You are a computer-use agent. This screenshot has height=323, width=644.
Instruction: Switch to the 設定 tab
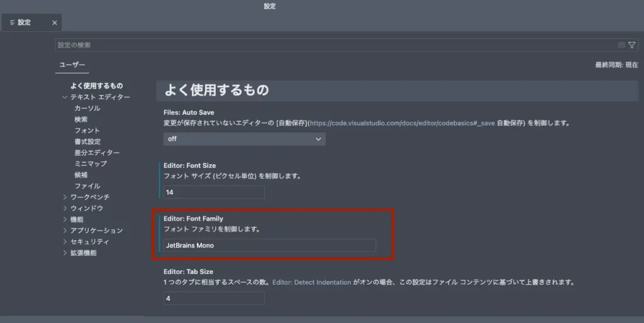tap(25, 23)
